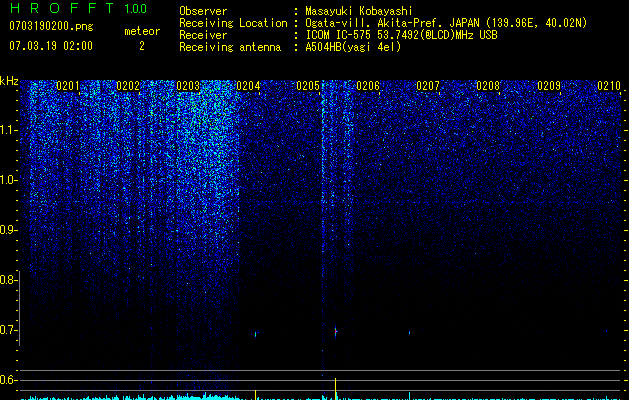
Task: Click the 0209 time marker
Action: (549, 85)
